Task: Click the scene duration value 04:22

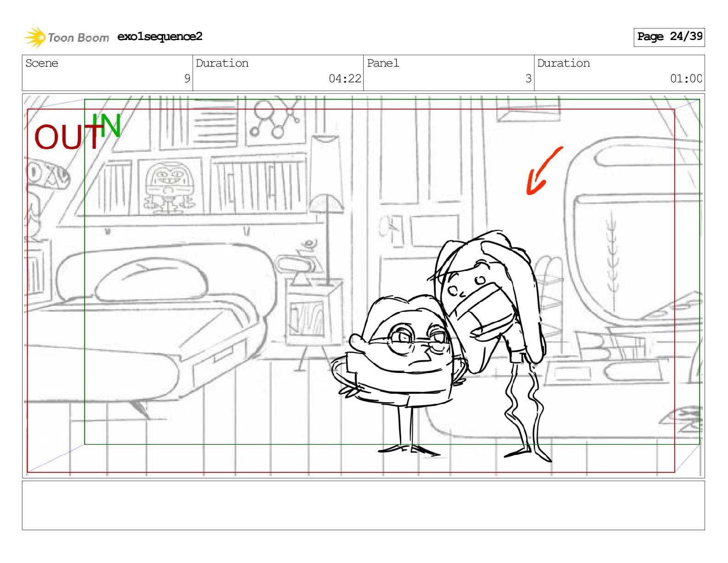Action: click(345, 79)
